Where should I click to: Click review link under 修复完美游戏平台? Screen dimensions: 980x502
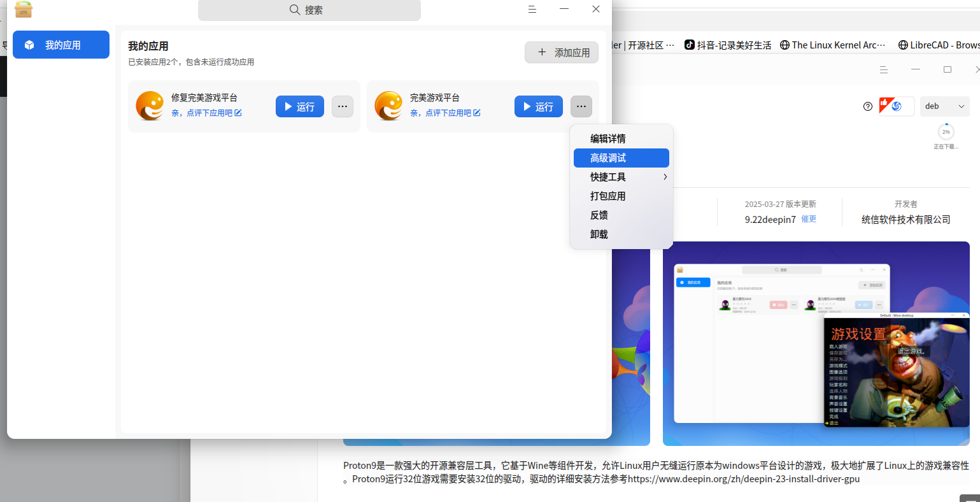point(206,113)
